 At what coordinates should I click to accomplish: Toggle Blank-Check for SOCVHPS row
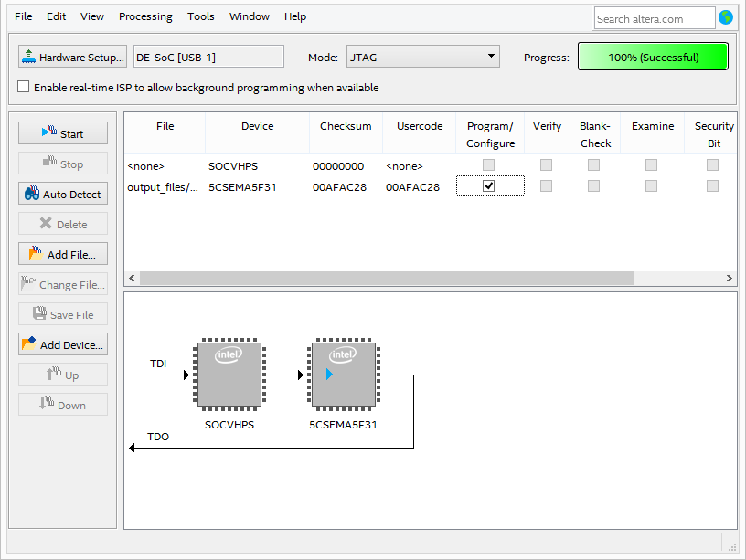pos(593,165)
